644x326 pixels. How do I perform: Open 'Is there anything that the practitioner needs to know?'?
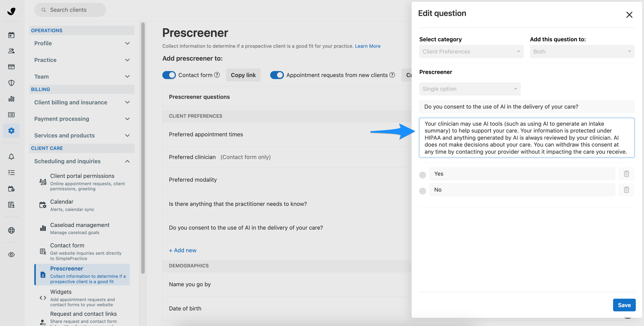pyautogui.click(x=287, y=204)
